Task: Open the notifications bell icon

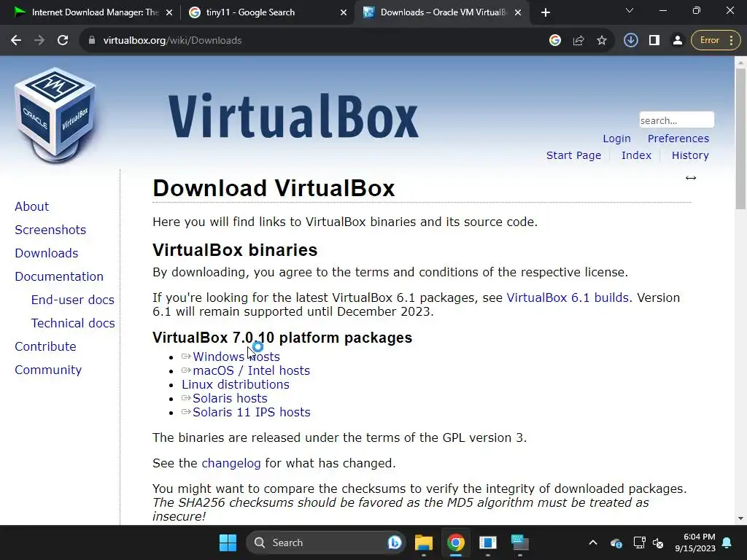Action: tap(727, 542)
